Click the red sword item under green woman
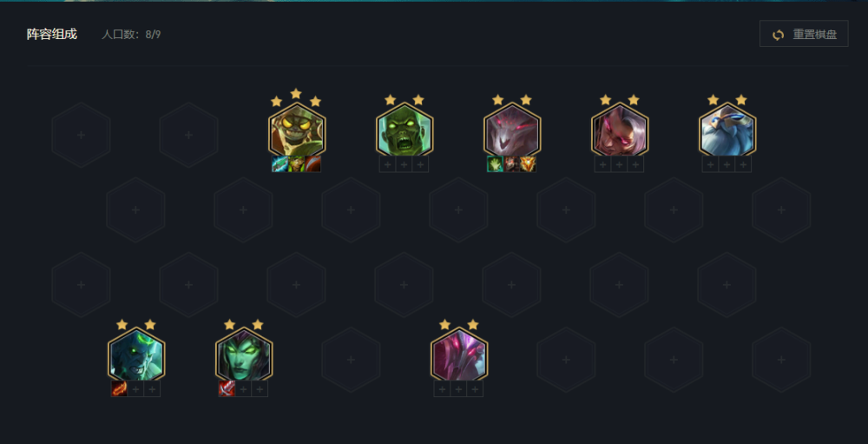The image size is (868, 444). 227,388
